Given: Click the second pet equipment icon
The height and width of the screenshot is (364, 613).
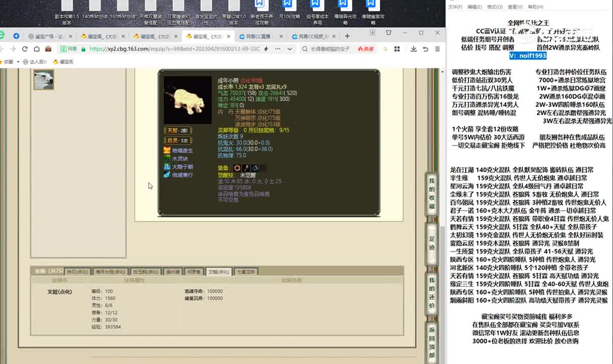Looking at the screenshot, I should [x=246, y=168].
